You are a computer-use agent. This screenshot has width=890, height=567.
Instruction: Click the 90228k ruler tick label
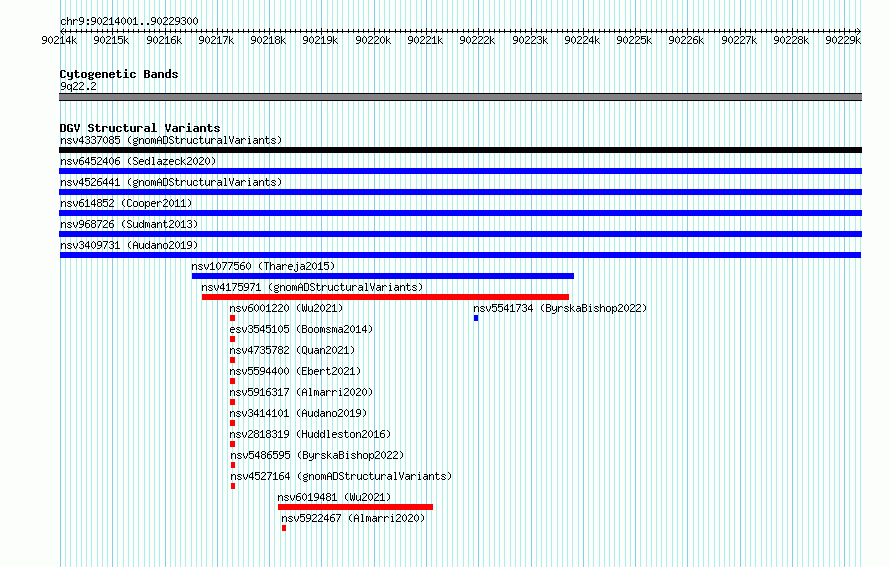coord(791,40)
